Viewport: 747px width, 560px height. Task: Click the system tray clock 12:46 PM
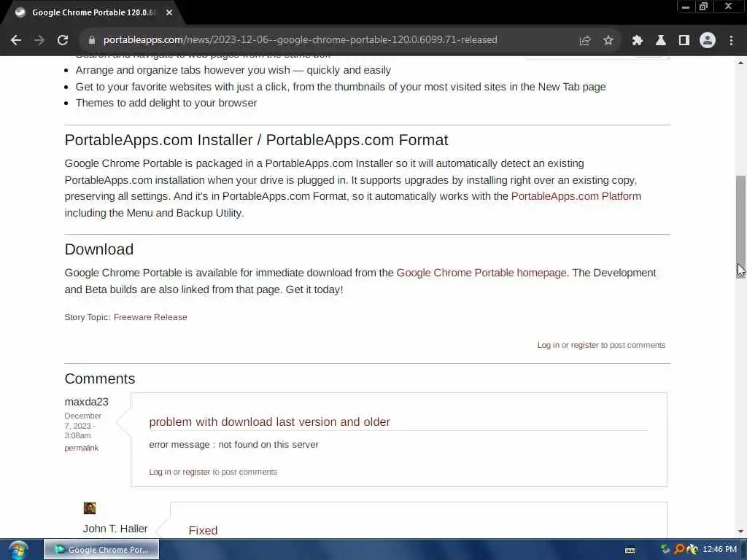[719, 550]
